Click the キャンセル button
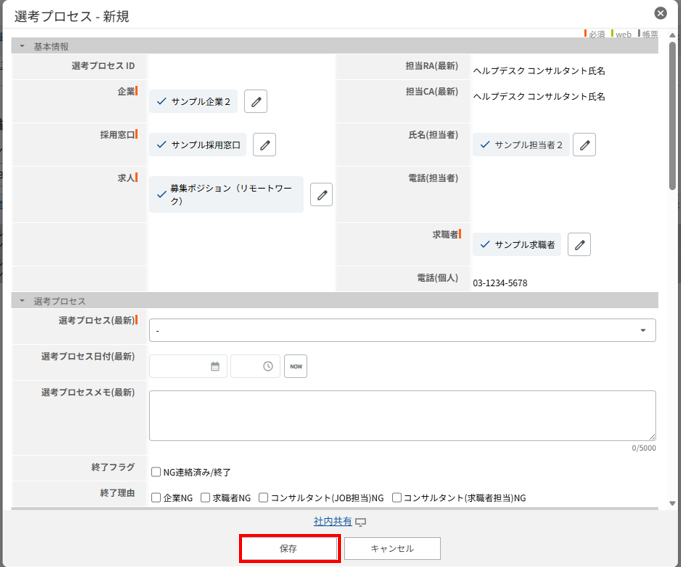The image size is (681, 567). 392,549
